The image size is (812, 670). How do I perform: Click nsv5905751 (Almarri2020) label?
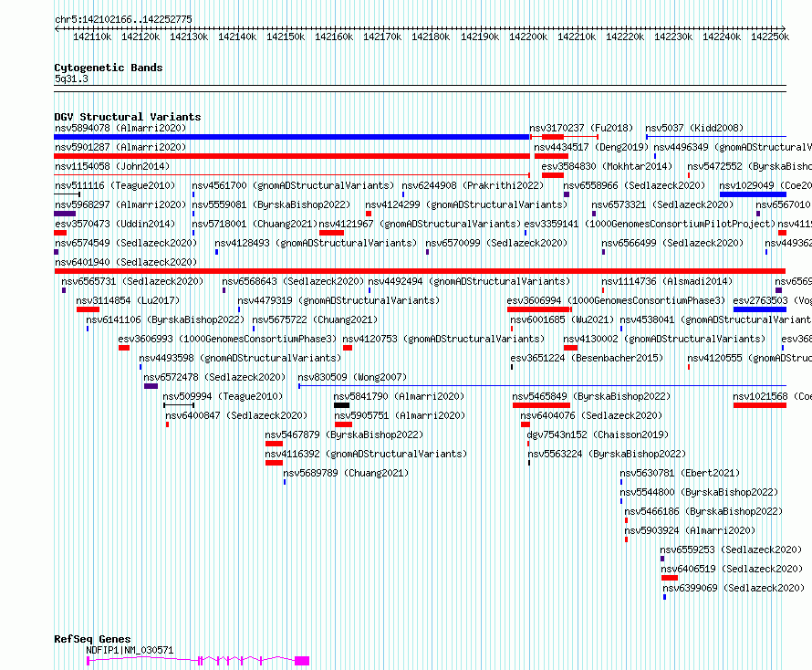coord(400,415)
